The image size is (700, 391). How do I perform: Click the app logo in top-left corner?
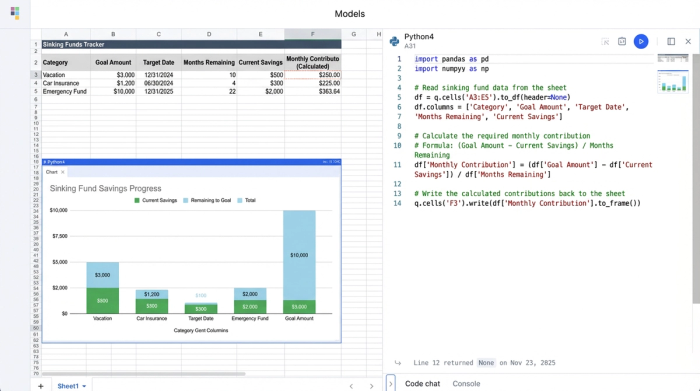(15, 13)
